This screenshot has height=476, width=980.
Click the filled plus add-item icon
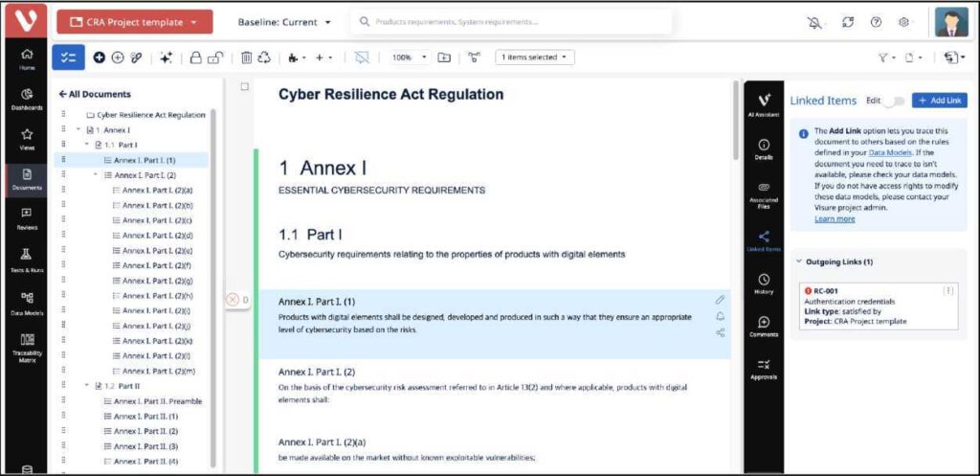pos(99,57)
